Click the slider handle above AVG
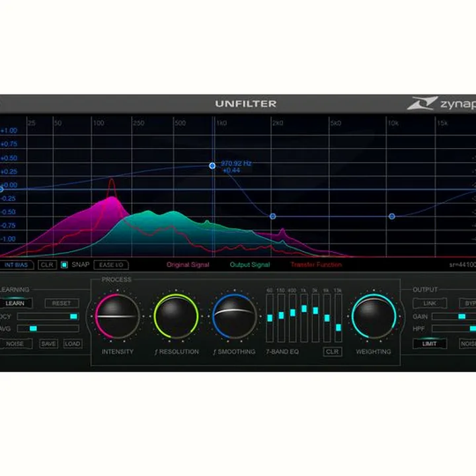 click(x=74, y=316)
